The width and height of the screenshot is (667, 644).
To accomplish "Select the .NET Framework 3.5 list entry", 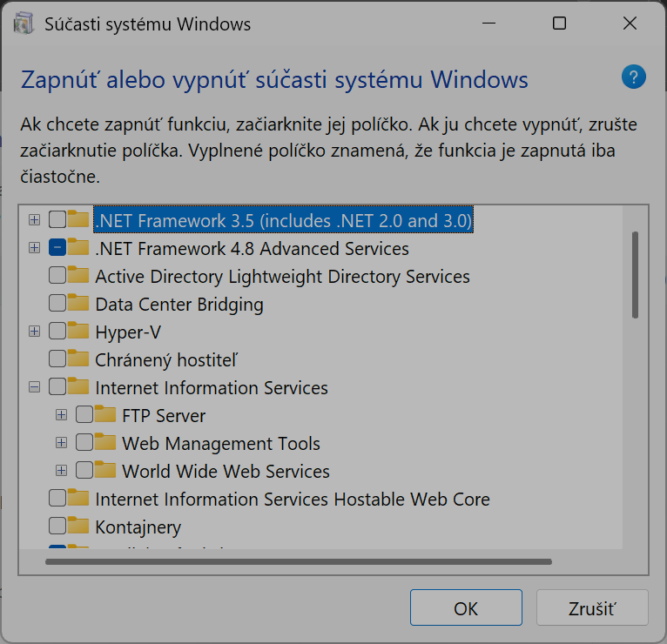I will coord(283,221).
